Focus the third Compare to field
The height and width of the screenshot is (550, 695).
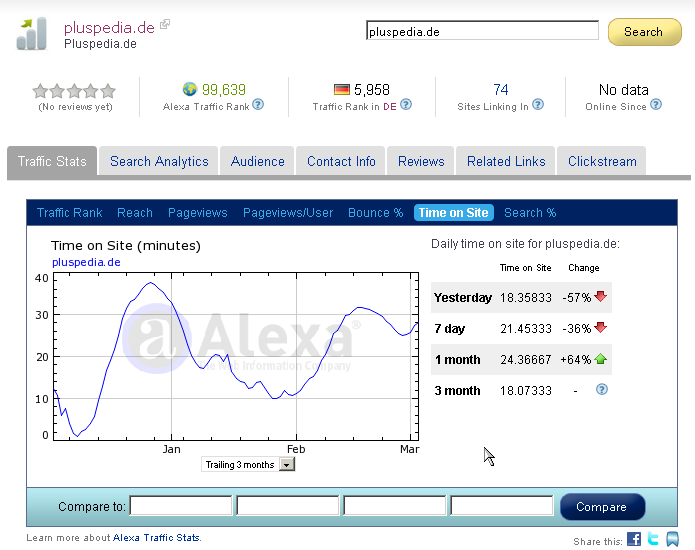pyautogui.click(x=394, y=506)
